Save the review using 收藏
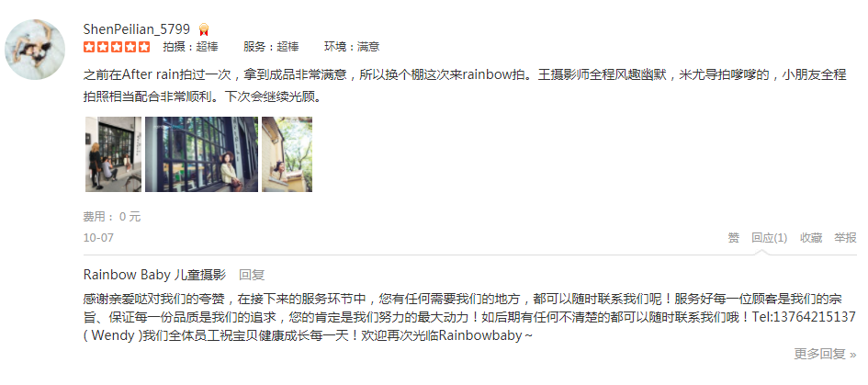 811,238
